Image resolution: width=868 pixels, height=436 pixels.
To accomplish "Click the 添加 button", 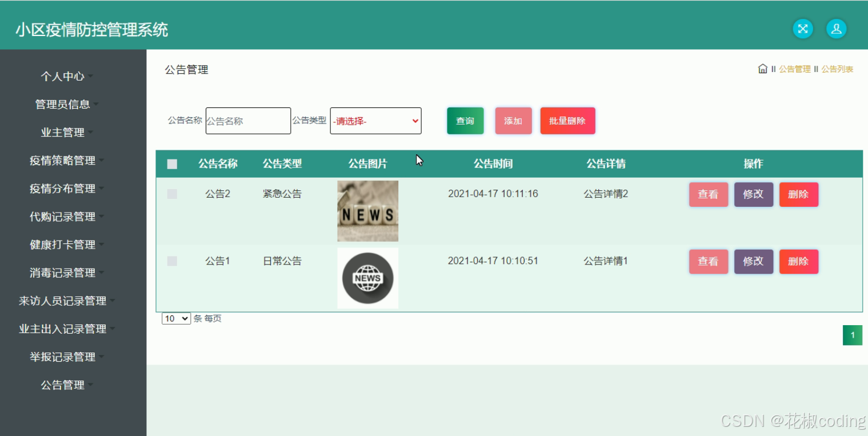I will pyautogui.click(x=513, y=121).
